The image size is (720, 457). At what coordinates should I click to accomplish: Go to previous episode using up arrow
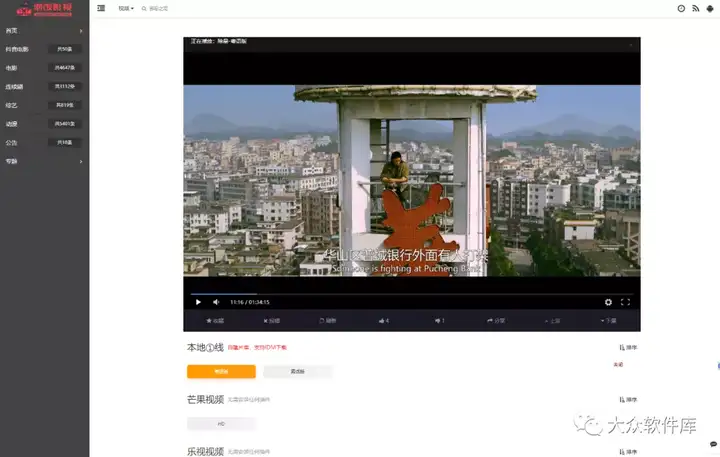pos(552,321)
